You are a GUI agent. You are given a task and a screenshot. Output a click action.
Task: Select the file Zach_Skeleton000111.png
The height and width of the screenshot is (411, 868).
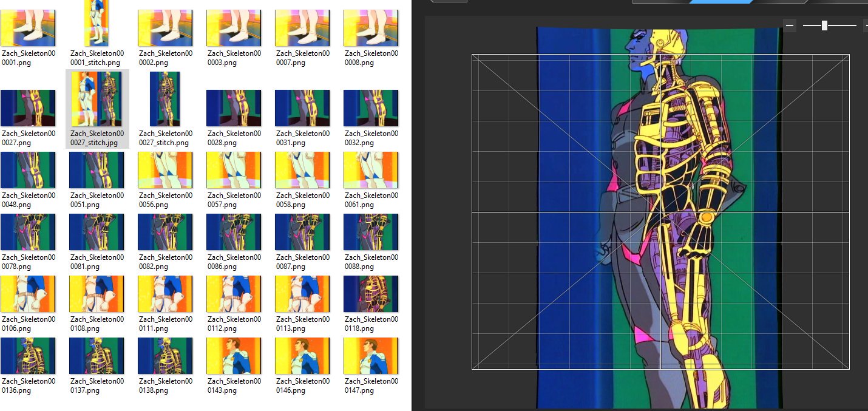coord(166,304)
